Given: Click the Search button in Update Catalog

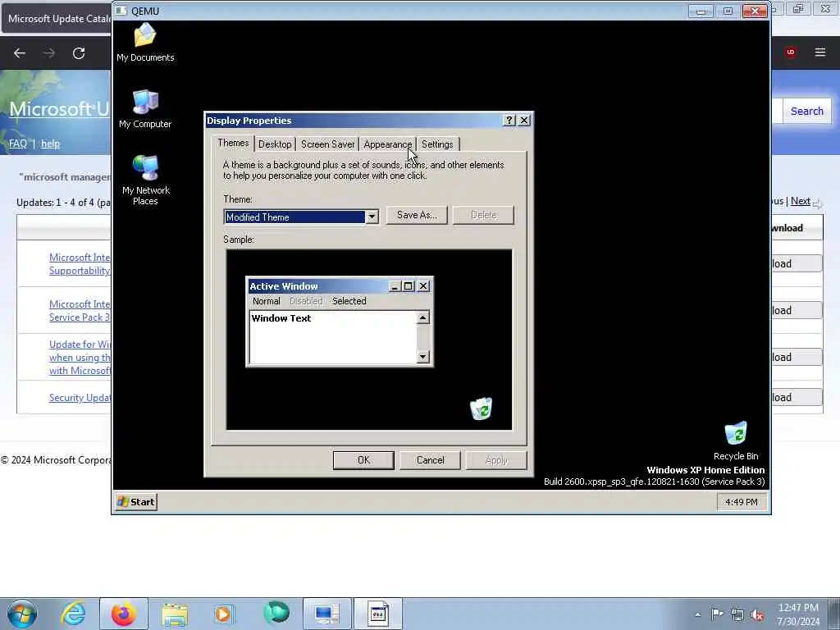Looking at the screenshot, I should (807, 111).
